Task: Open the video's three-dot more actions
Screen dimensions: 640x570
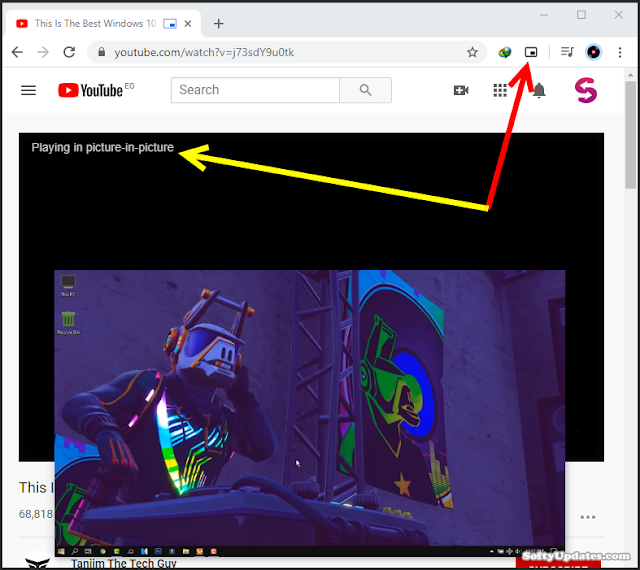Action: (588, 517)
